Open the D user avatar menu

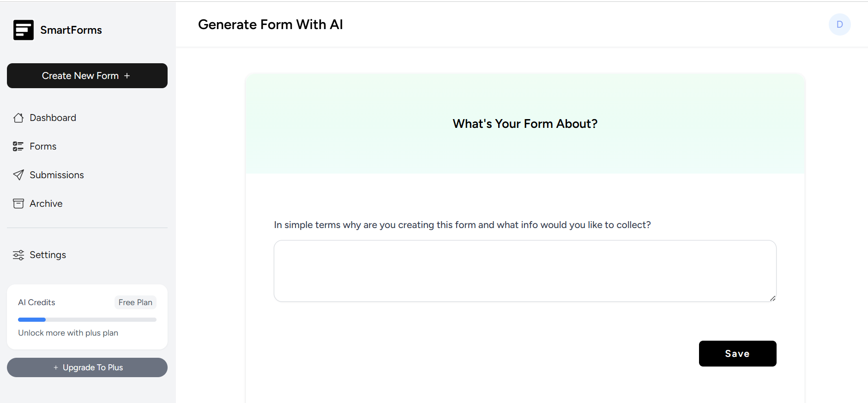tap(839, 24)
